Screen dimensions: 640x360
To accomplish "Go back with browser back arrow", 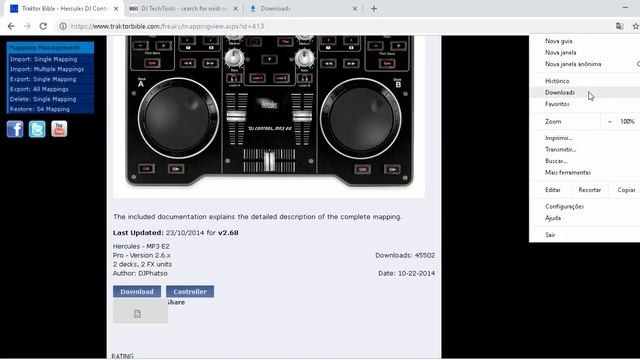I will point(11,26).
